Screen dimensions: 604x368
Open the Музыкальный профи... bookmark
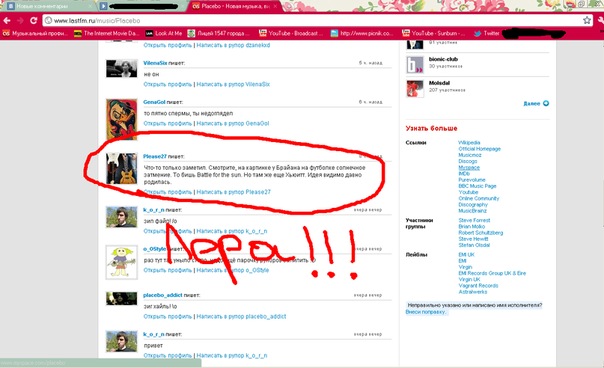[x=35, y=34]
